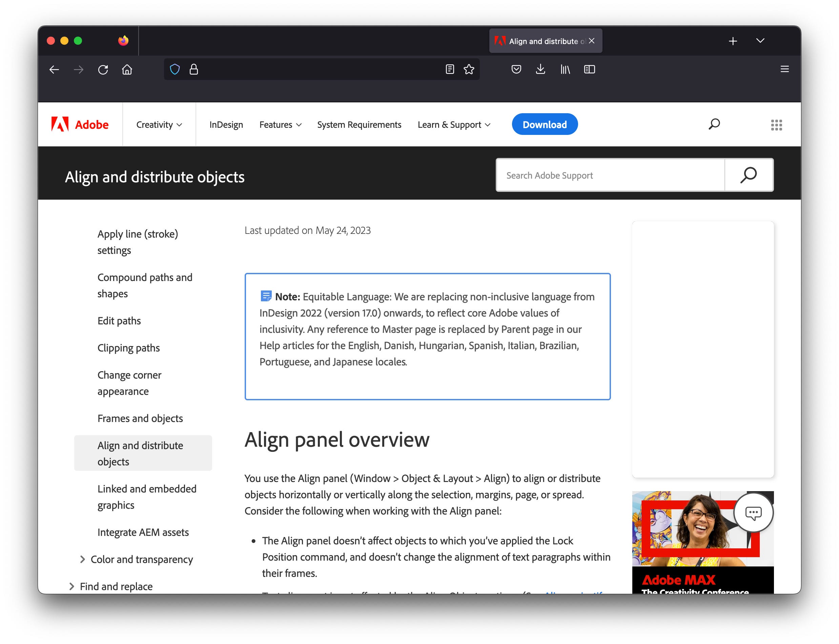Open the Adobe apps grid icon
839x644 pixels.
pyautogui.click(x=776, y=125)
